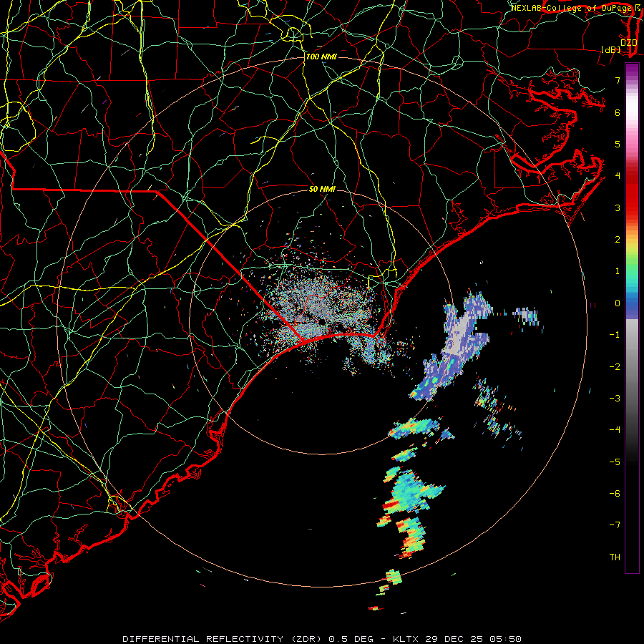Image resolution: width=644 pixels, height=644 pixels.
Task: Click the -7 value on the color scale
Action: coord(615,525)
